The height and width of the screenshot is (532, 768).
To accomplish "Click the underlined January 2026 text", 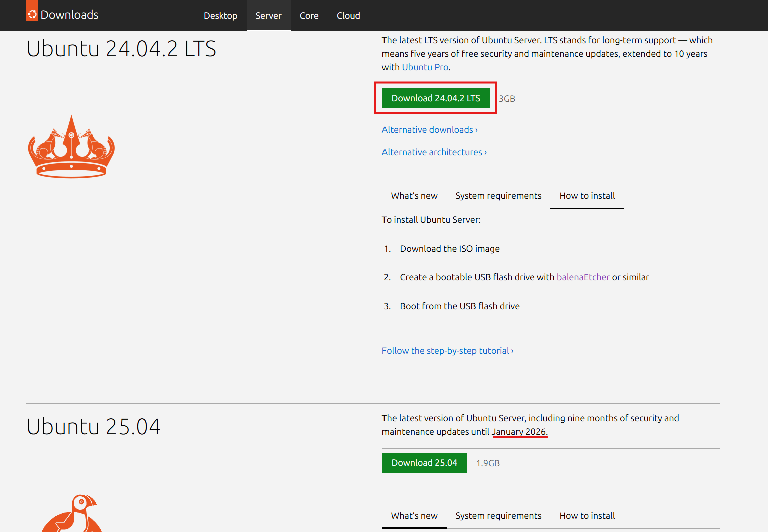I will click(519, 431).
